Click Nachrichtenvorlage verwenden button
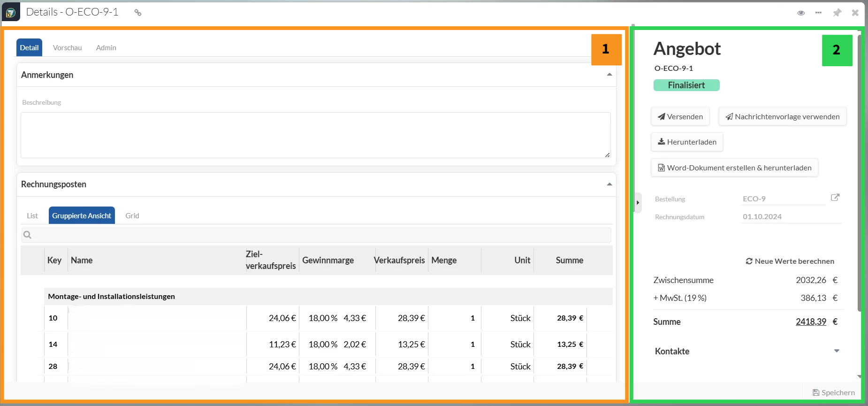868x406 pixels. coord(782,117)
